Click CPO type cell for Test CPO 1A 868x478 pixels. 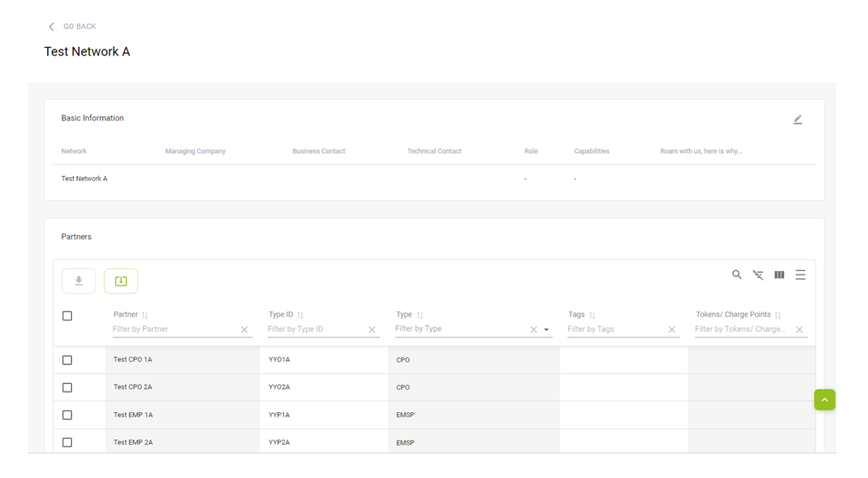pos(474,360)
